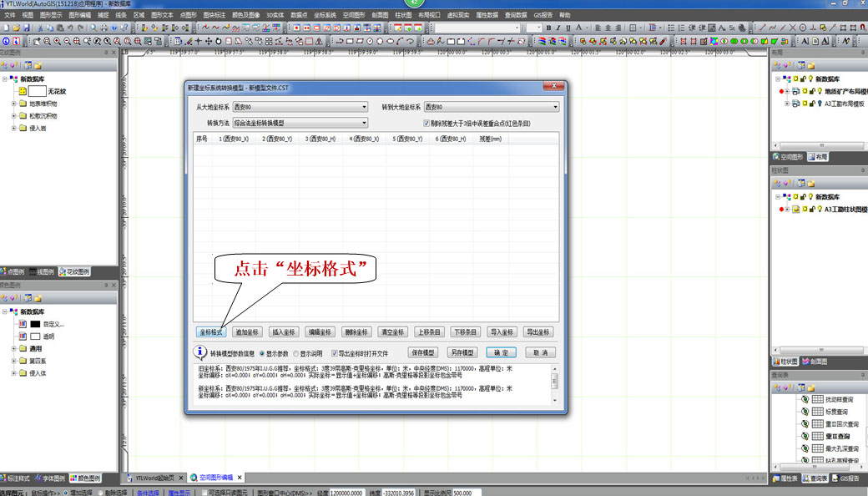Click the blue info icon in dialog

199,352
